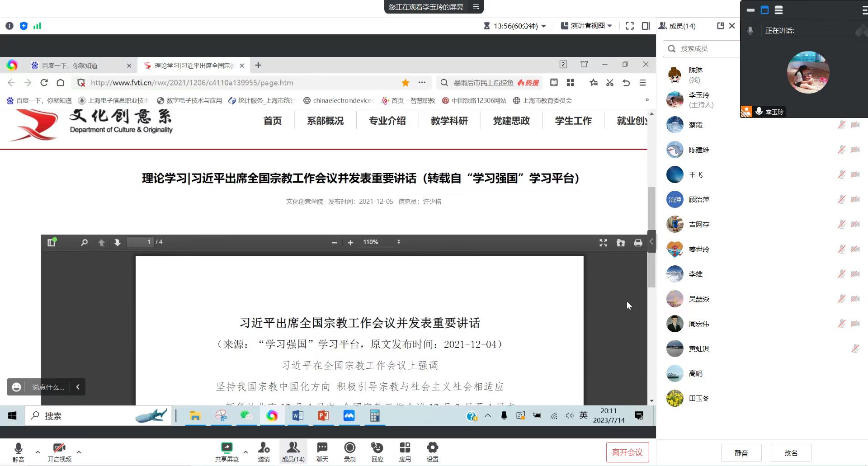The image size is (868, 466).
Task: Expand the meeting timer 13:56 dropdown
Action: (515, 26)
